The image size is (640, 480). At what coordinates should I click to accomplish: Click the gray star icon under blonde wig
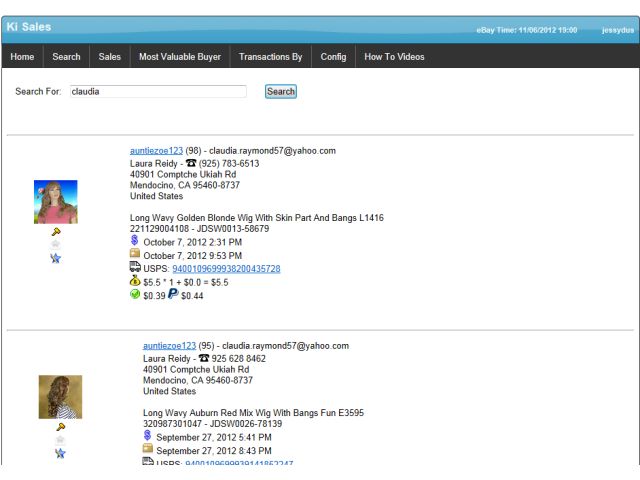pyautogui.click(x=56, y=244)
